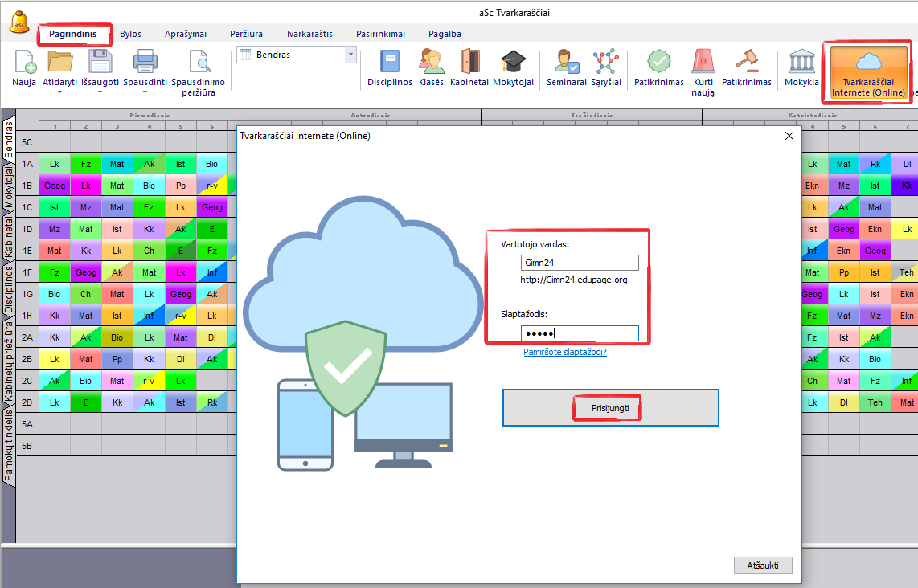
Task: Open the Mokytojai teachers icon
Action: 513,63
